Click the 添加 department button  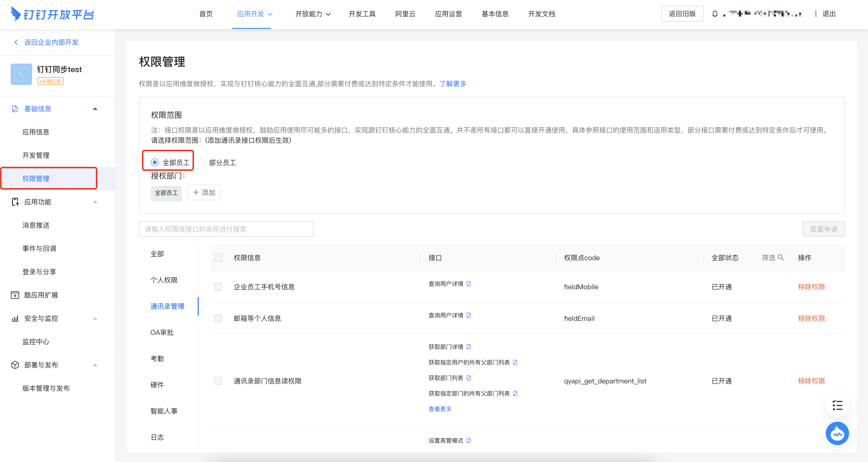(204, 192)
